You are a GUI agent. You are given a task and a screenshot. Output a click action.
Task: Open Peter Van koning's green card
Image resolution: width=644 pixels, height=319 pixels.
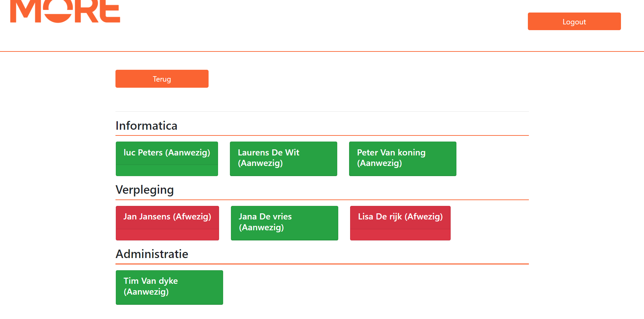403,158
